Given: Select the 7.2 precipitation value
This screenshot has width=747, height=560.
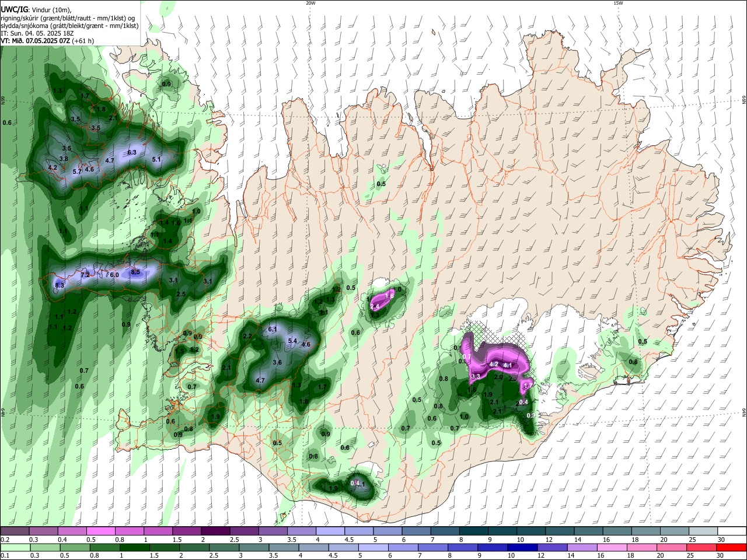Looking at the screenshot, I should click(85, 275).
